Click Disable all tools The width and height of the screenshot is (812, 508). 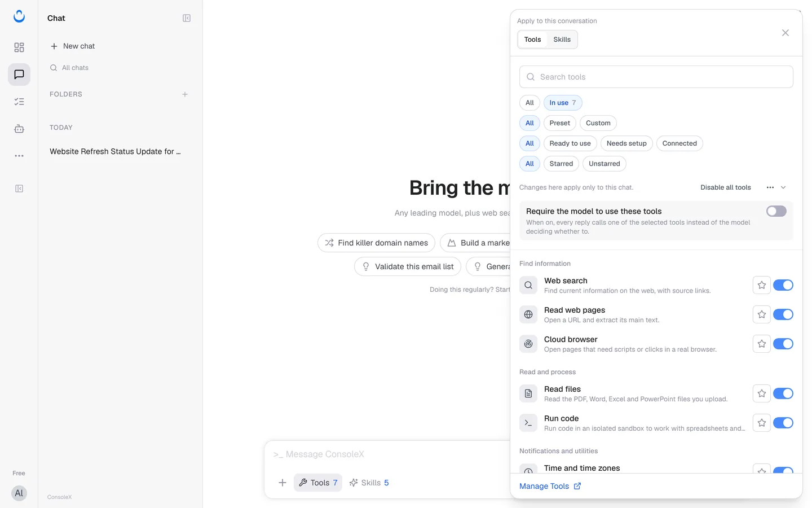click(x=726, y=187)
